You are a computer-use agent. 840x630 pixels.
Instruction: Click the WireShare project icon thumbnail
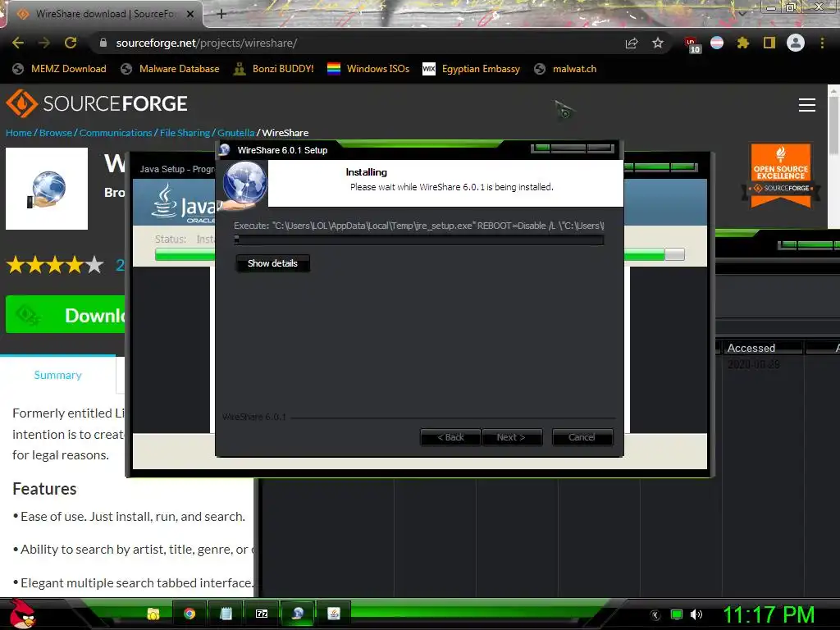[x=47, y=189]
